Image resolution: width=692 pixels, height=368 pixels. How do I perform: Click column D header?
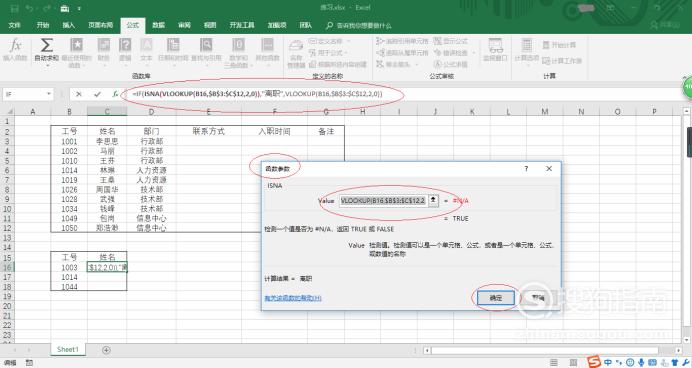151,112
